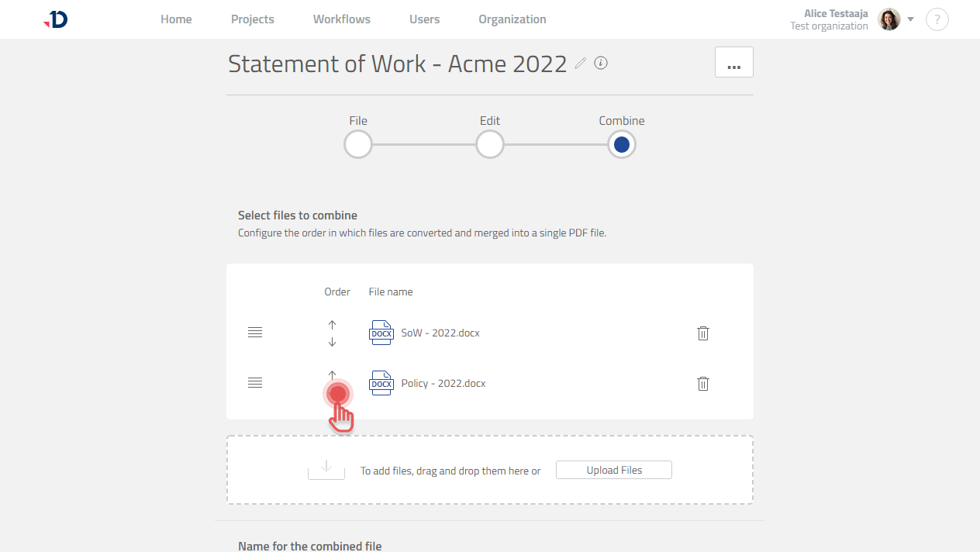Edit the document title using the pencil icon
980x552 pixels.
pos(580,64)
